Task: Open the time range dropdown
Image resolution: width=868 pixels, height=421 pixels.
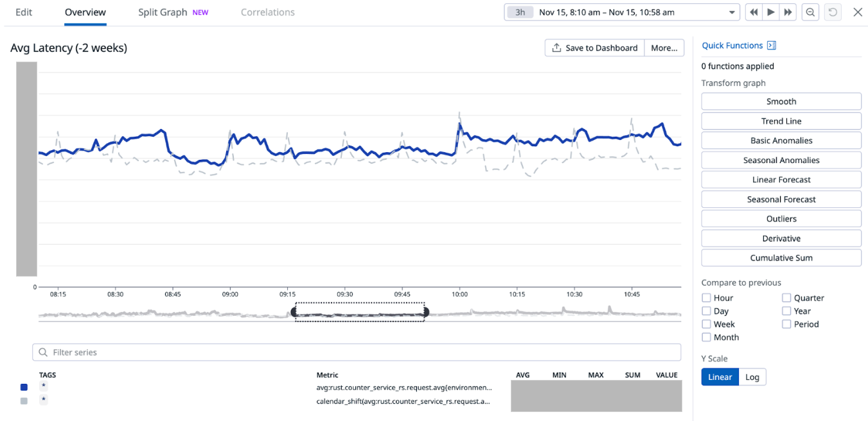Action: [x=732, y=12]
